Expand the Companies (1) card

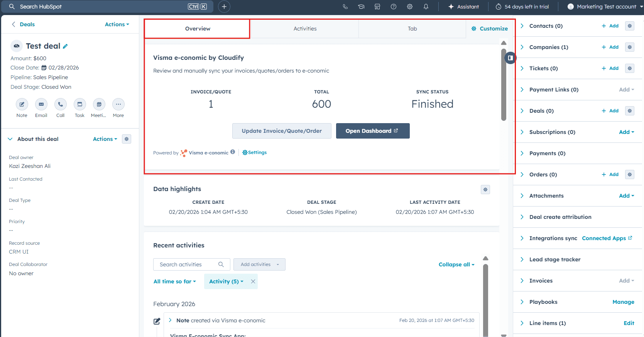pyautogui.click(x=522, y=47)
